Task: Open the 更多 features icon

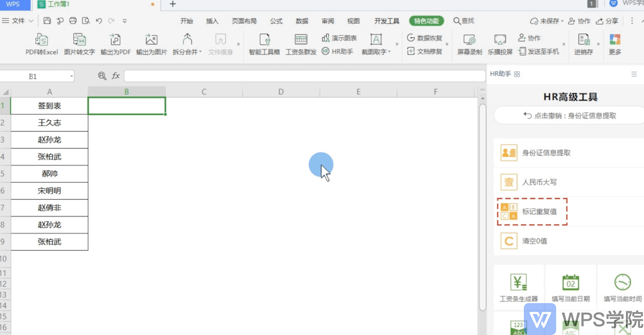Action: click(x=615, y=45)
